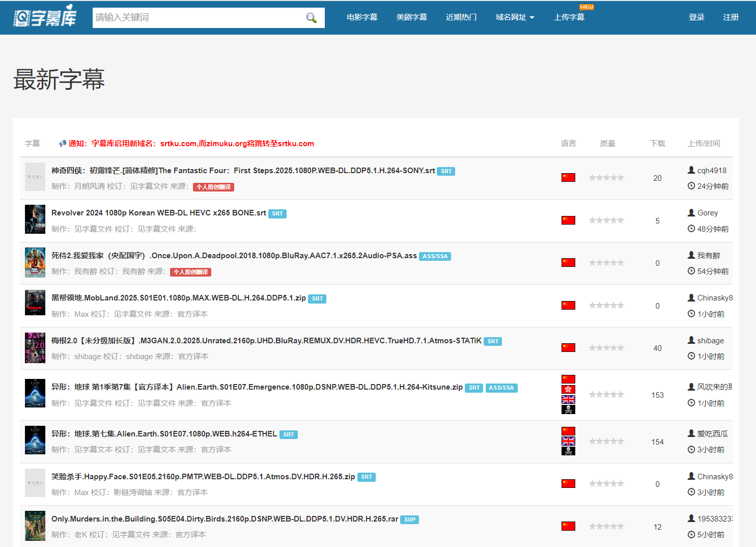Screen dimensions: 756x547
Task: Click the ASS/SSA badge on Alien Earth S01E07 Kitsune row
Action: pyautogui.click(x=501, y=388)
